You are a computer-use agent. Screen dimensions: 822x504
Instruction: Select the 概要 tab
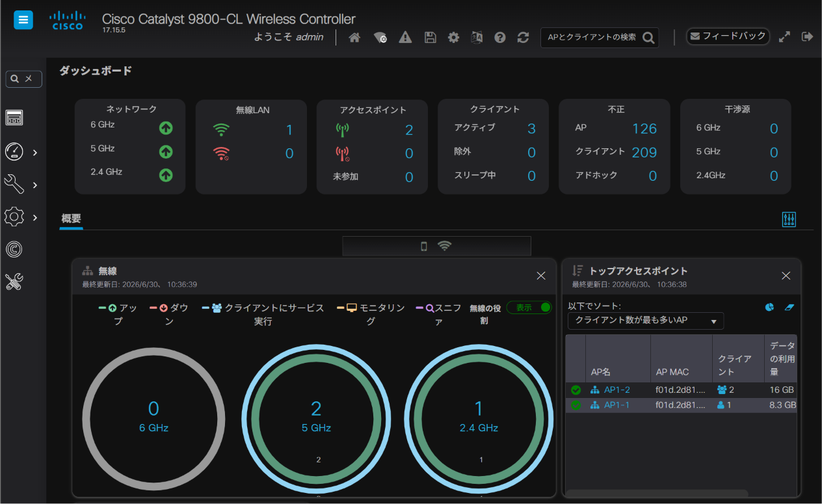(71, 219)
